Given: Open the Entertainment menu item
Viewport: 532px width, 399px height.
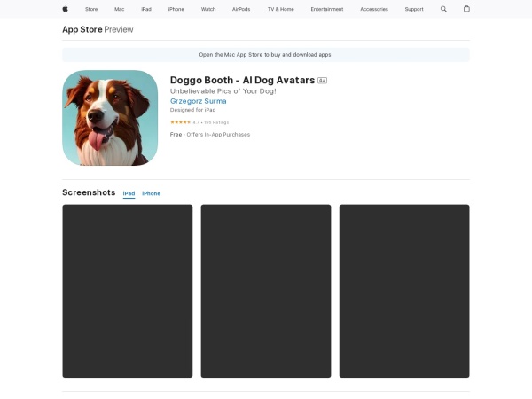Looking at the screenshot, I should [327, 9].
